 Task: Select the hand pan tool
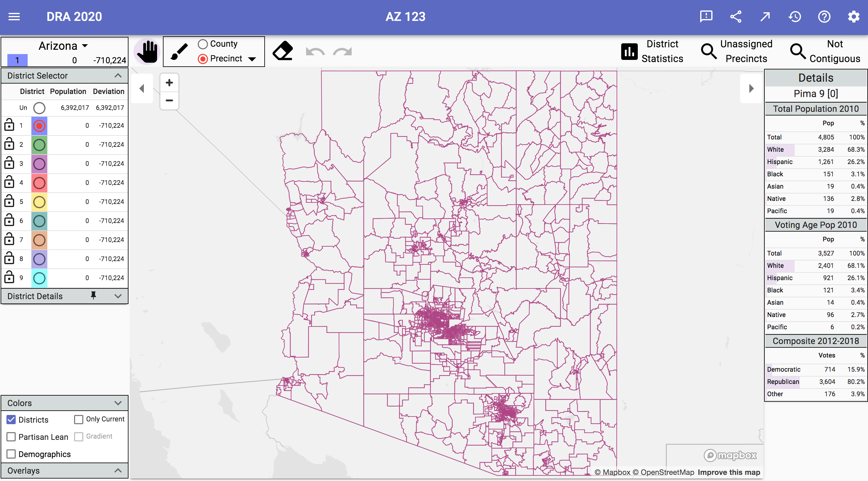tap(147, 51)
